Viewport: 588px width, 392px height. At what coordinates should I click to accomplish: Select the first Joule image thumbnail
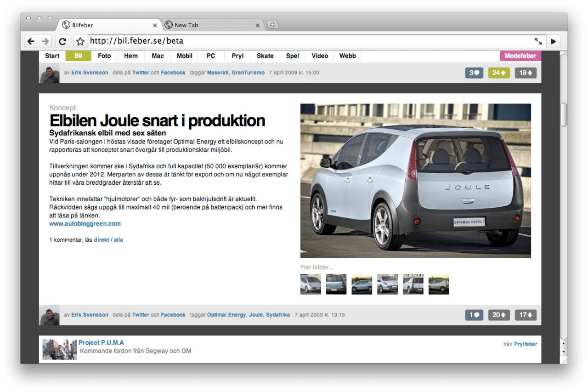tap(310, 284)
